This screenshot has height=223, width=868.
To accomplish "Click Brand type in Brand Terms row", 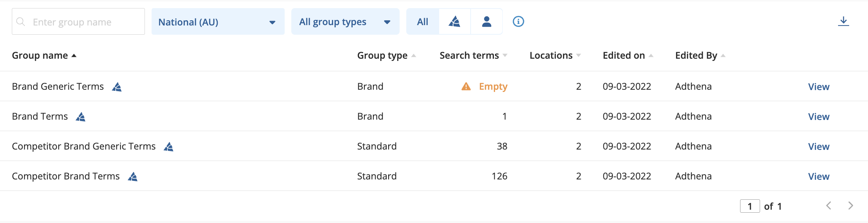I will (370, 116).
